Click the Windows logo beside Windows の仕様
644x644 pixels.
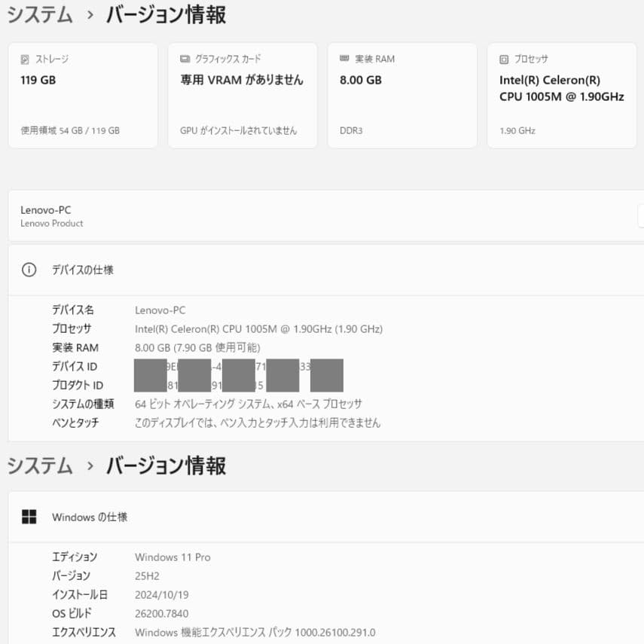click(29, 517)
